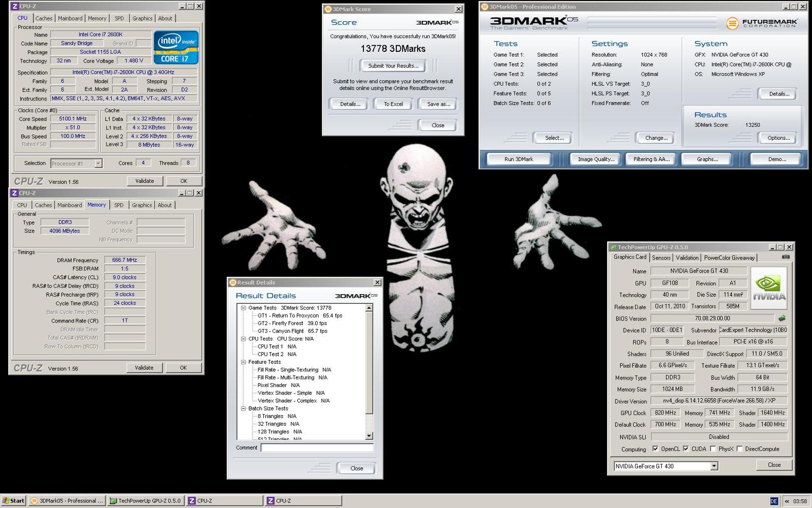812x508 pixels.
Task: Click the taskbar clock showing 03:58
Action: [x=800, y=501]
